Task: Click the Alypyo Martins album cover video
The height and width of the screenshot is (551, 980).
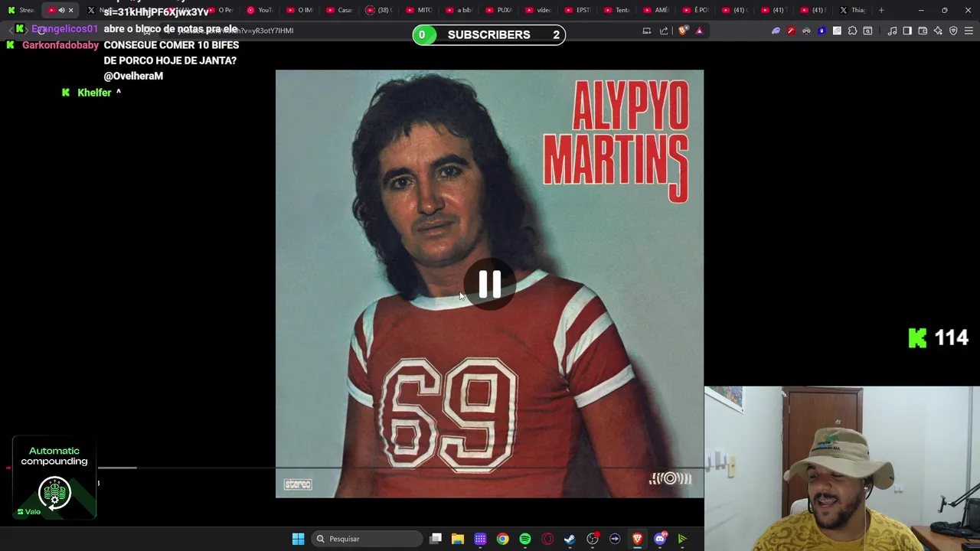Action: (489, 284)
